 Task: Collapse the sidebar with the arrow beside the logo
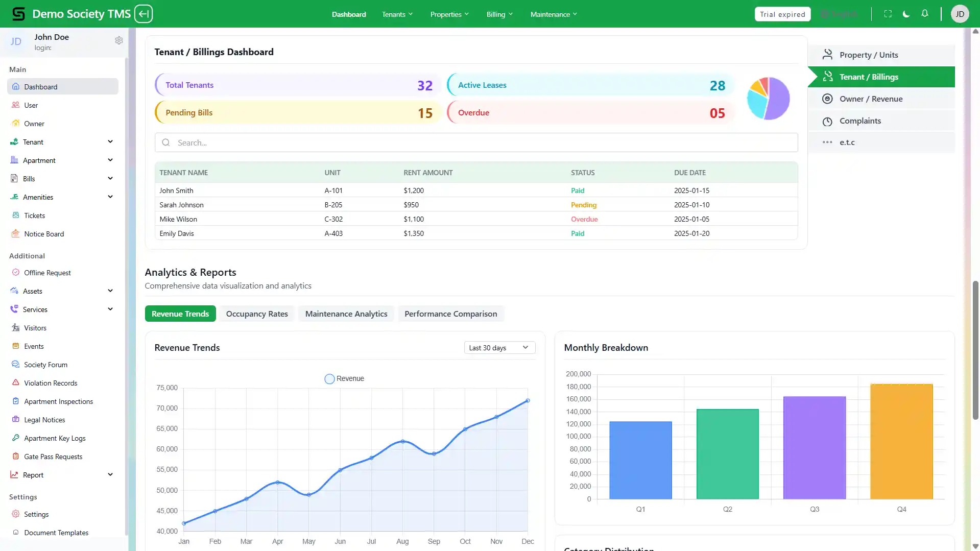pos(144,14)
